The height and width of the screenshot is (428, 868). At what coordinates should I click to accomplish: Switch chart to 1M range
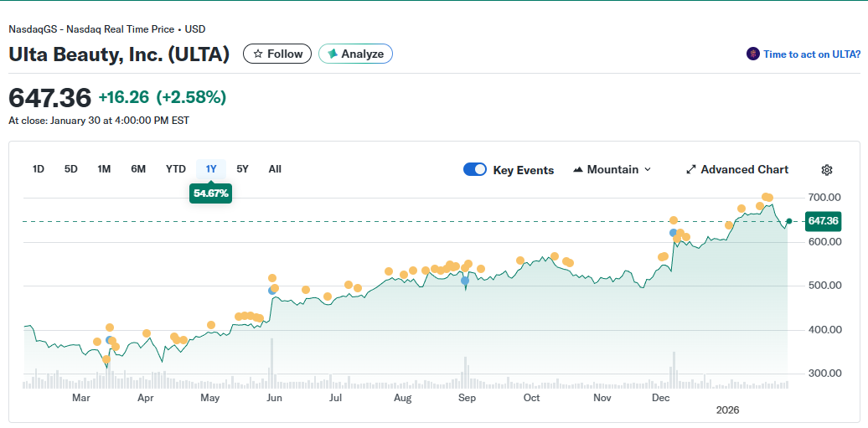point(104,169)
